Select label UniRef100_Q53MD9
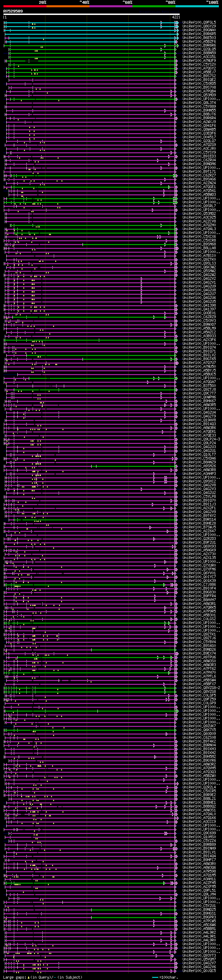222x980 pixels. (199, 95)
